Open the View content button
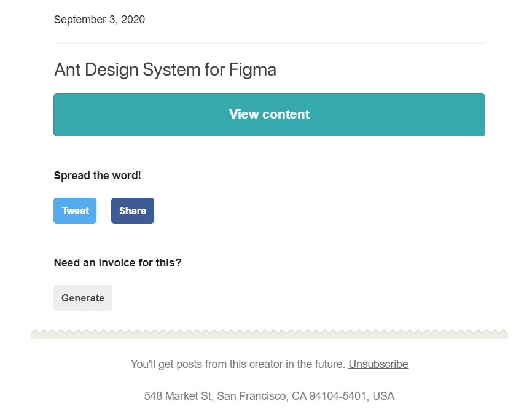 pos(269,115)
